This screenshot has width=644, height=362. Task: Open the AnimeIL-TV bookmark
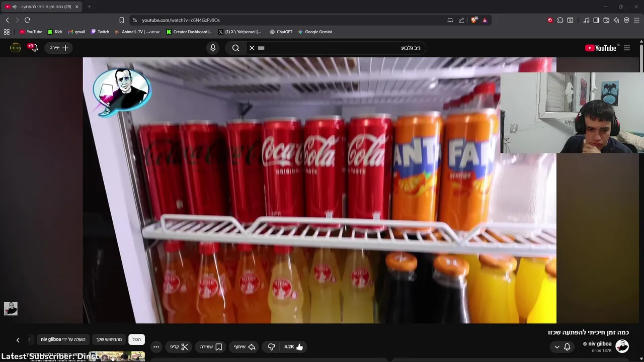coord(137,32)
